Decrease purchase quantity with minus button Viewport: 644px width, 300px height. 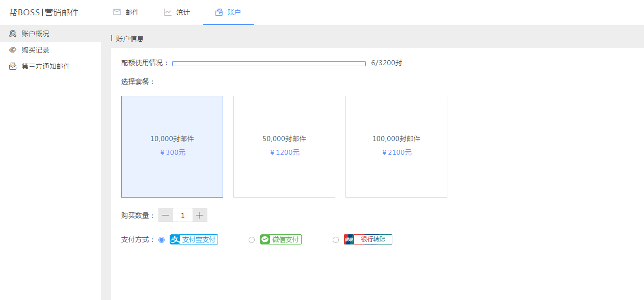tap(166, 215)
